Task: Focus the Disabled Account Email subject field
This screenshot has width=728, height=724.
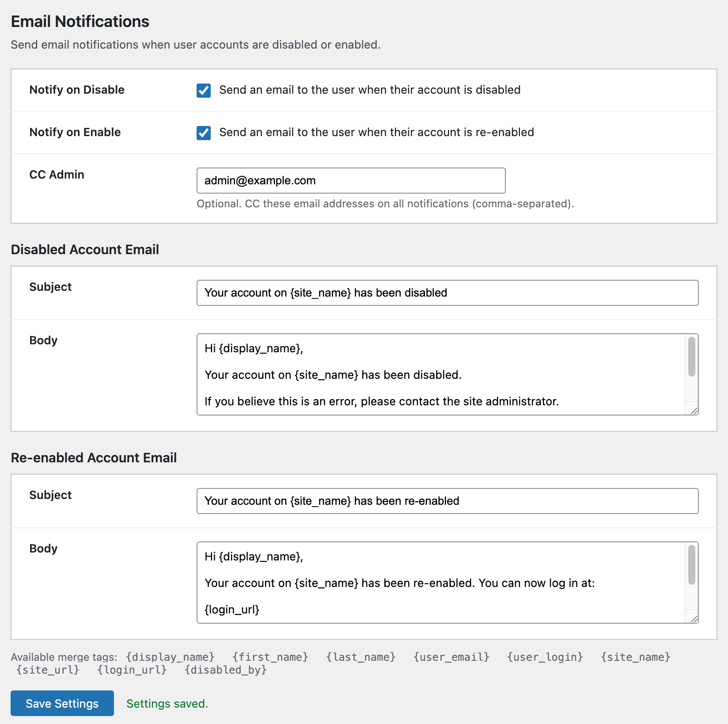Action: [447, 293]
